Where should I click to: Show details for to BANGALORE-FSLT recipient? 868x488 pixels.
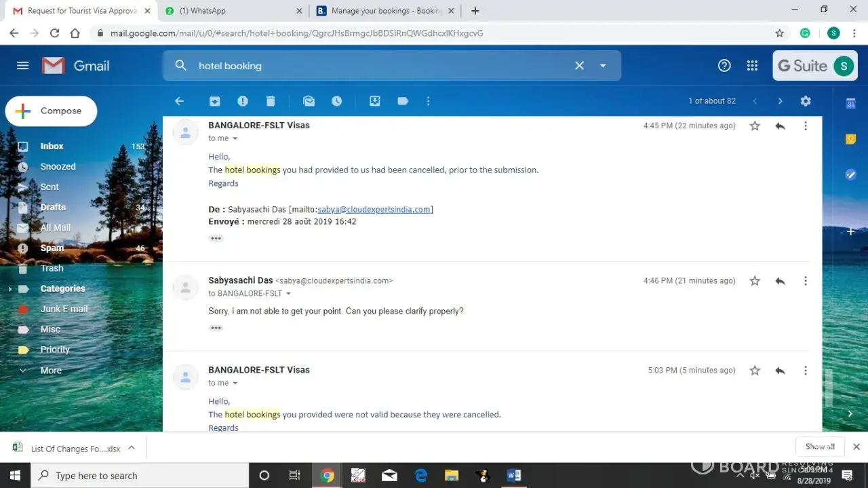pos(288,294)
